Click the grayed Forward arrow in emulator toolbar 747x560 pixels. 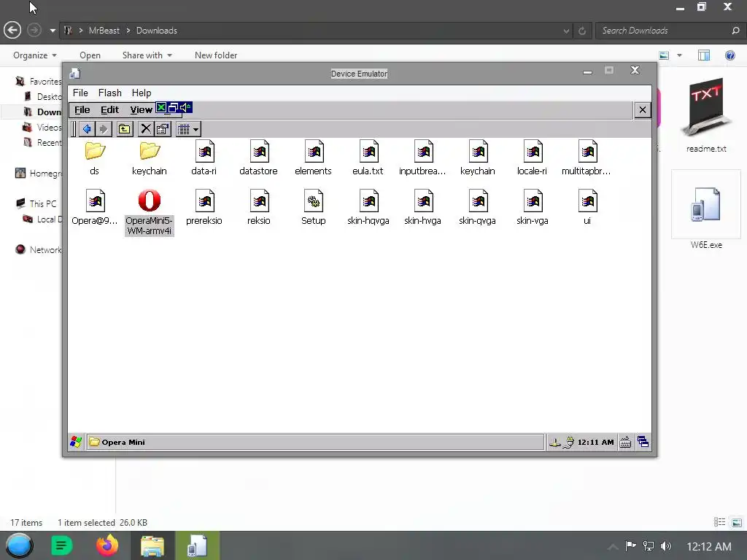pyautogui.click(x=104, y=129)
